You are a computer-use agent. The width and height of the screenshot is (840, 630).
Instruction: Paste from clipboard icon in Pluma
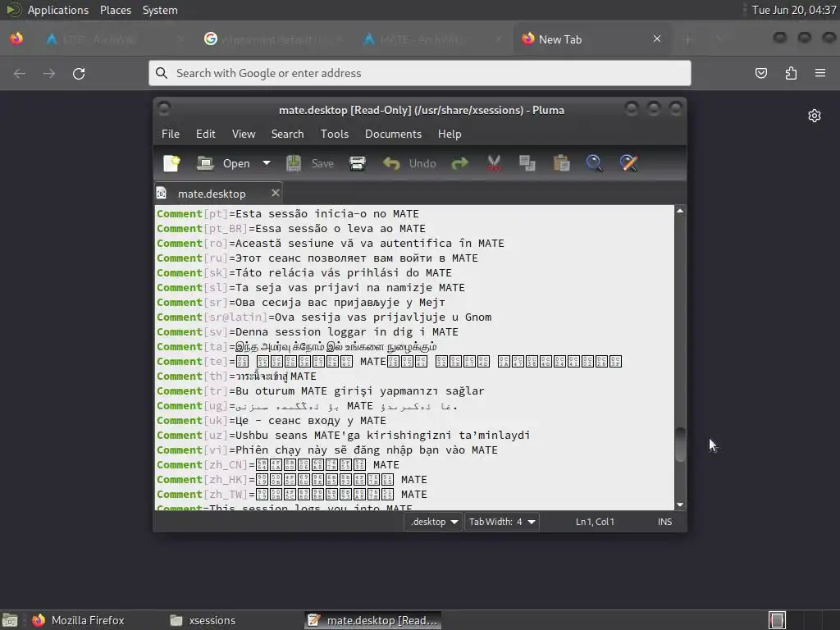(x=561, y=163)
